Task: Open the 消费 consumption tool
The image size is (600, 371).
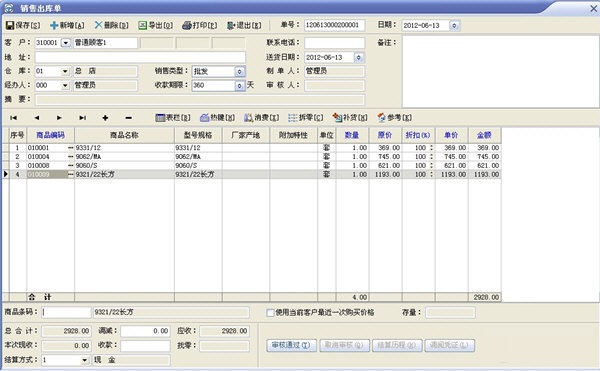Action: [x=262, y=118]
